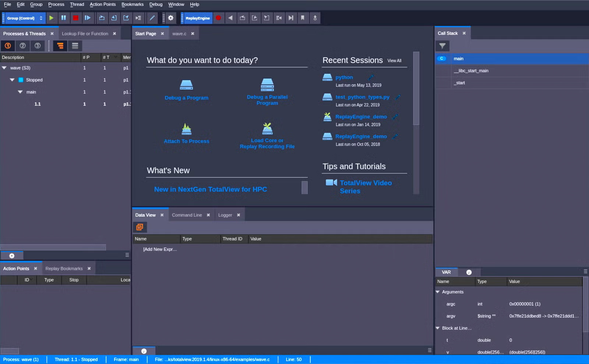The height and width of the screenshot is (364, 589).
Task: Click View All recent sessions
Action: (x=394, y=61)
